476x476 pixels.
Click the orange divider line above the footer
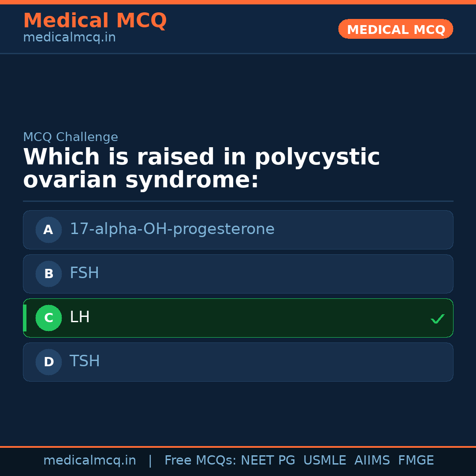238,446
